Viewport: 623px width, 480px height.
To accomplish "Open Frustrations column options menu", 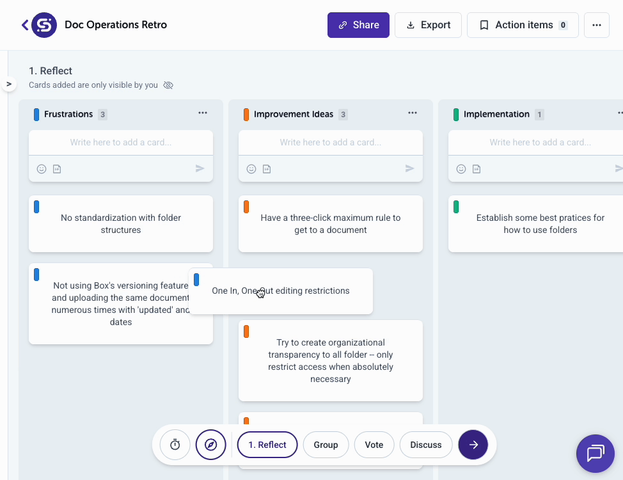I will 203,114.
